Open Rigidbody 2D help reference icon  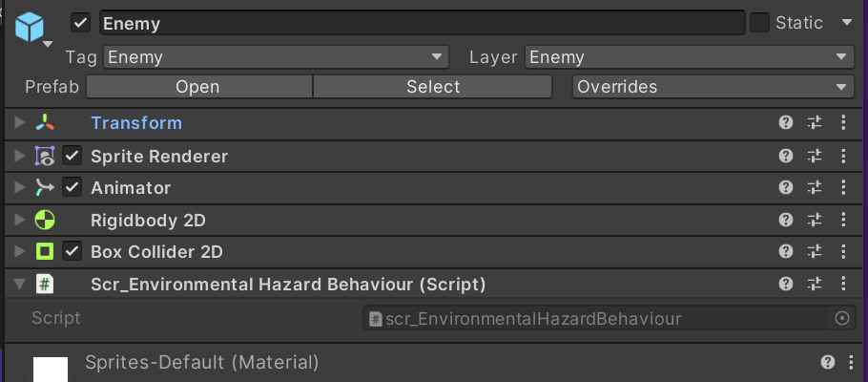786,221
